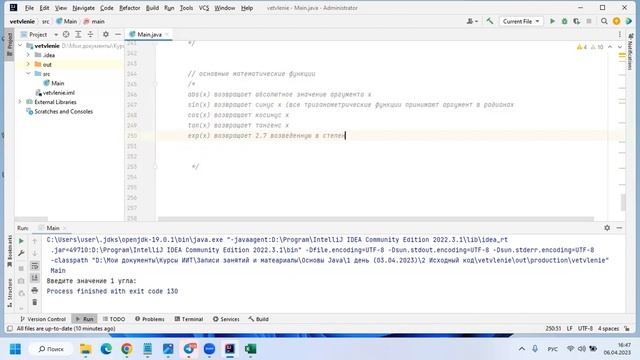
Task: Open the Navigate menu
Action: point(83,8)
